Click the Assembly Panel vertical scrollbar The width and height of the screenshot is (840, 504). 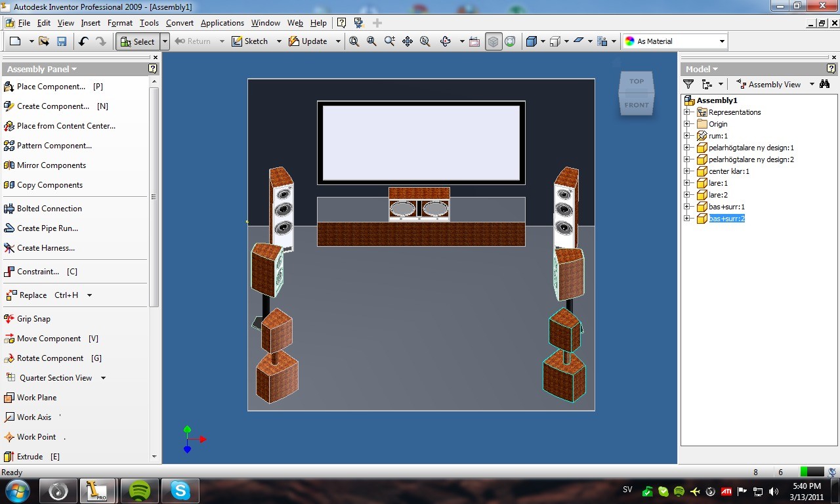(x=154, y=197)
